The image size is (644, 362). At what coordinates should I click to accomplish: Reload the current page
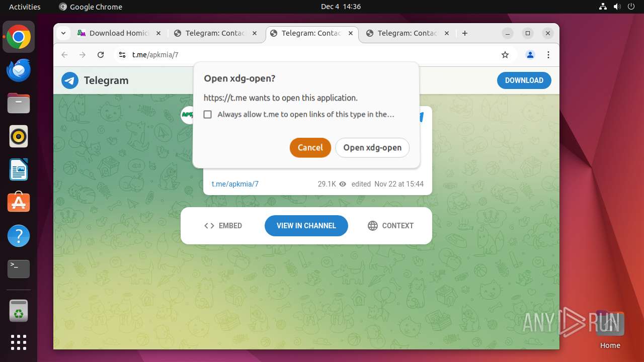point(101,55)
